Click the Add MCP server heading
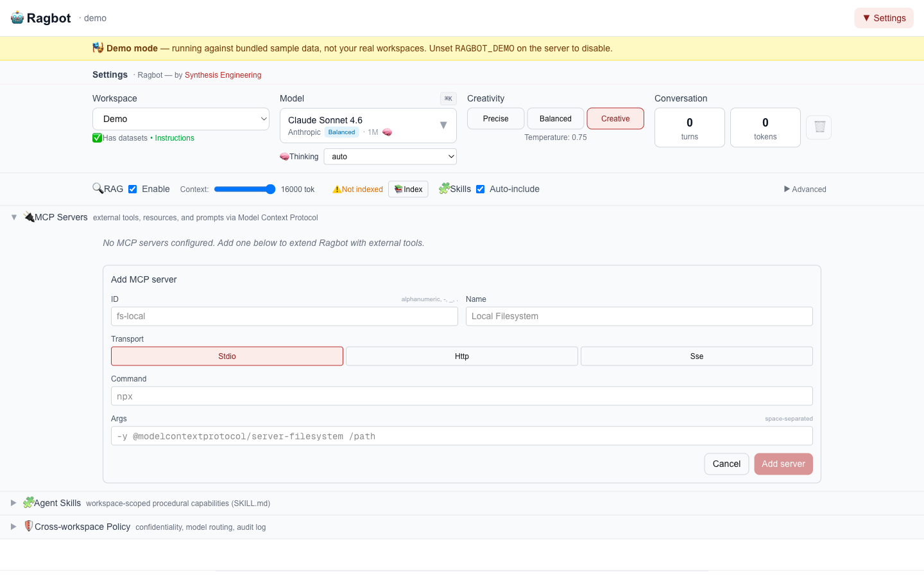Viewport: 924px width, 578px height. coord(144,279)
